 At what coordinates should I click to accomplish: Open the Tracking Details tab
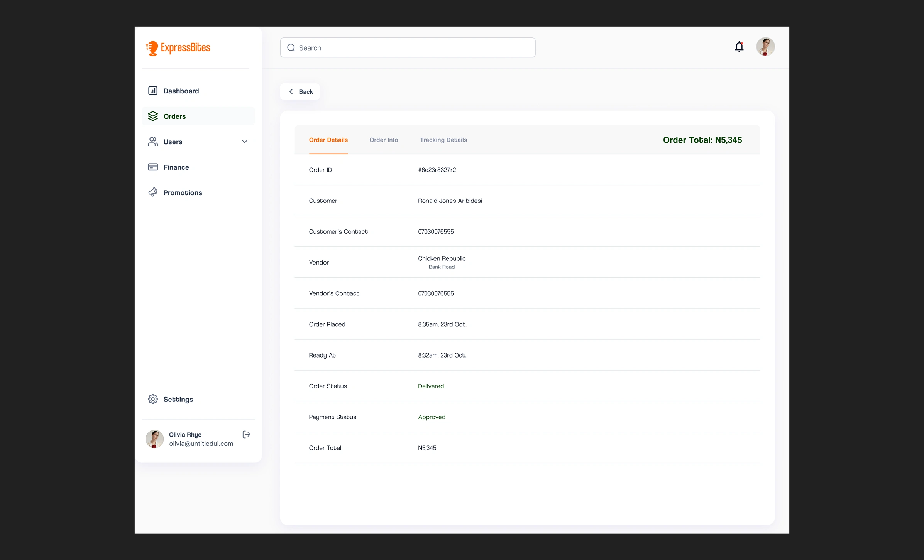coord(443,140)
